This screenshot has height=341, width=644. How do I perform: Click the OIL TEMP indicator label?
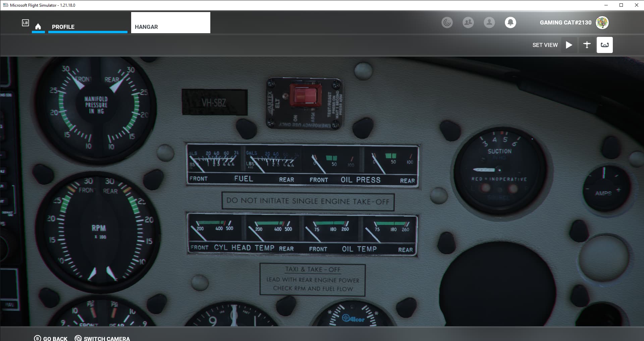(x=359, y=249)
